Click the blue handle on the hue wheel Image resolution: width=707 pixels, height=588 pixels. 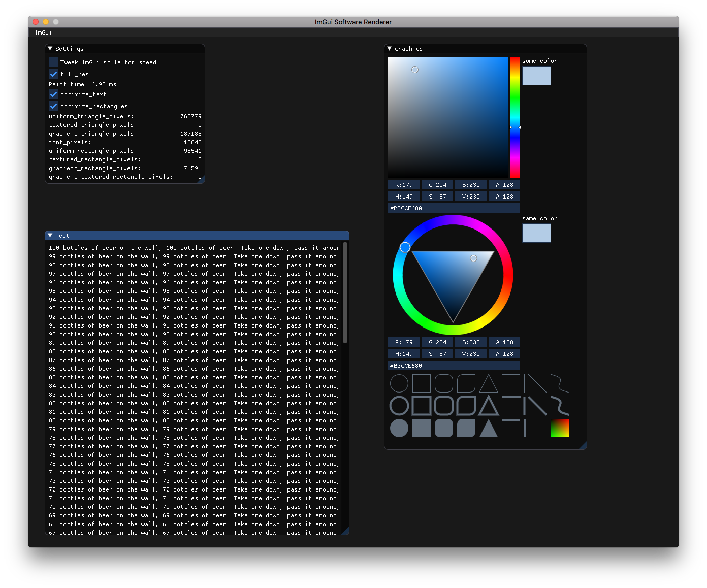[405, 247]
